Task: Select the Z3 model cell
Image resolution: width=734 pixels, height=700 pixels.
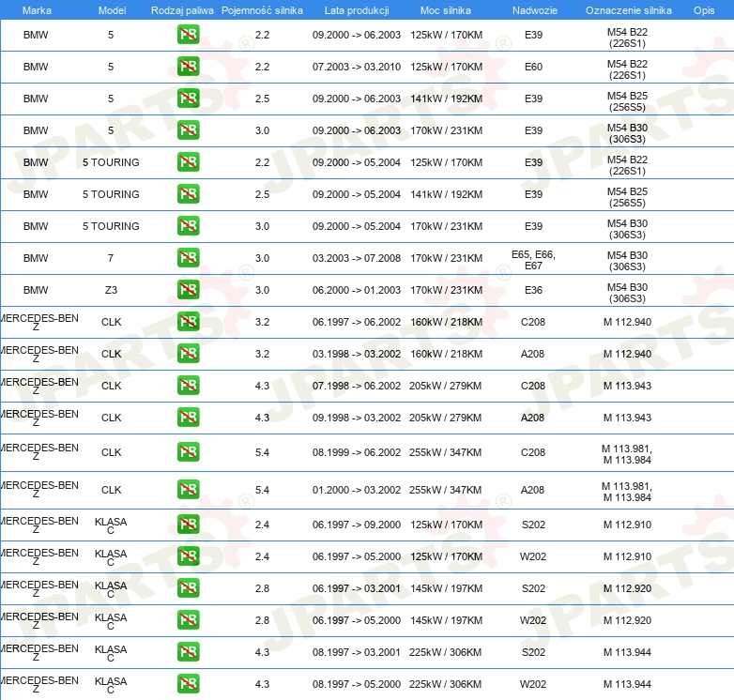Action: tap(111, 290)
